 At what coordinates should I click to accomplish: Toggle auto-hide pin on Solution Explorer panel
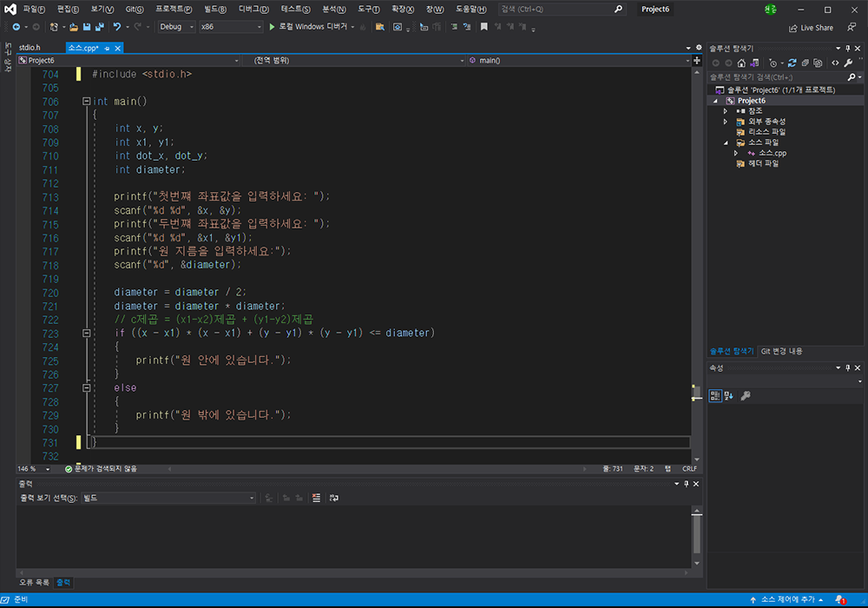(x=847, y=48)
